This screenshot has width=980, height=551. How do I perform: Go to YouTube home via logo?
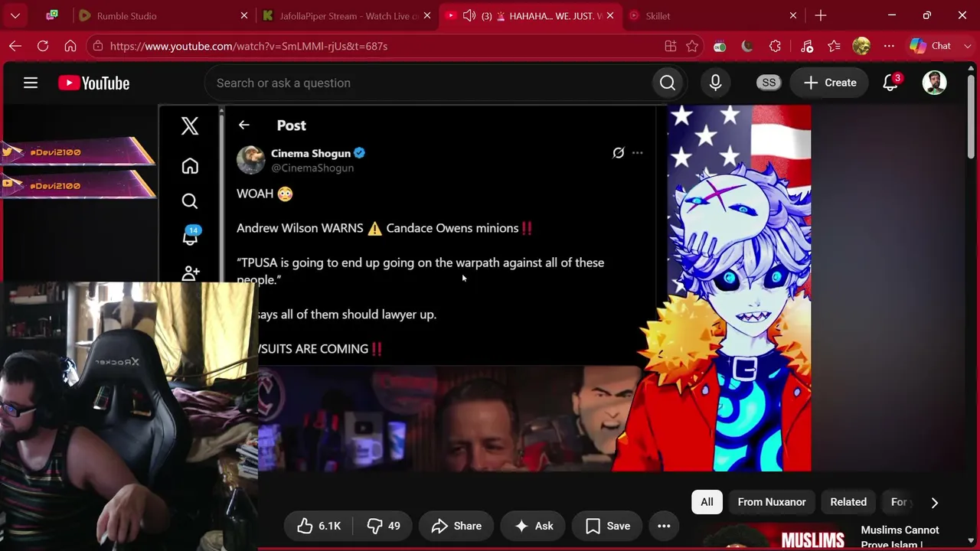[94, 83]
